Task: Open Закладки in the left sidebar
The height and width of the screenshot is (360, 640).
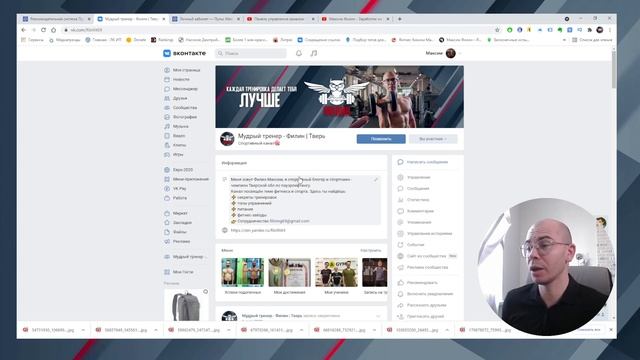Action: pos(178,223)
